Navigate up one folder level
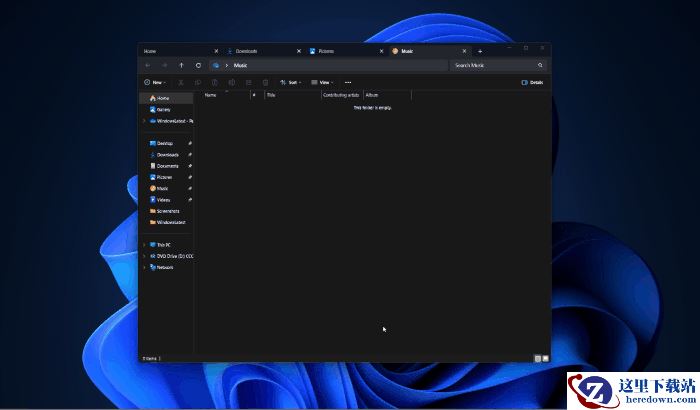 (x=181, y=65)
